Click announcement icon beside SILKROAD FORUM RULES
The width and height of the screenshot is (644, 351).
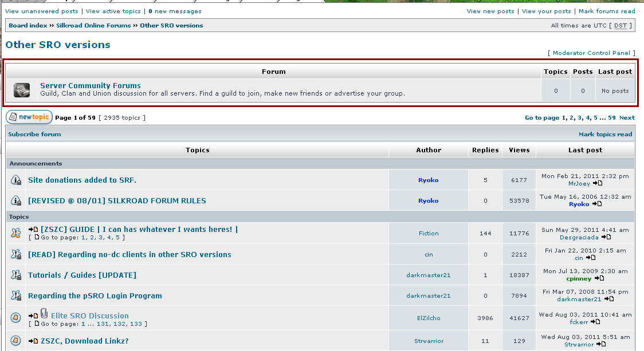tap(16, 201)
